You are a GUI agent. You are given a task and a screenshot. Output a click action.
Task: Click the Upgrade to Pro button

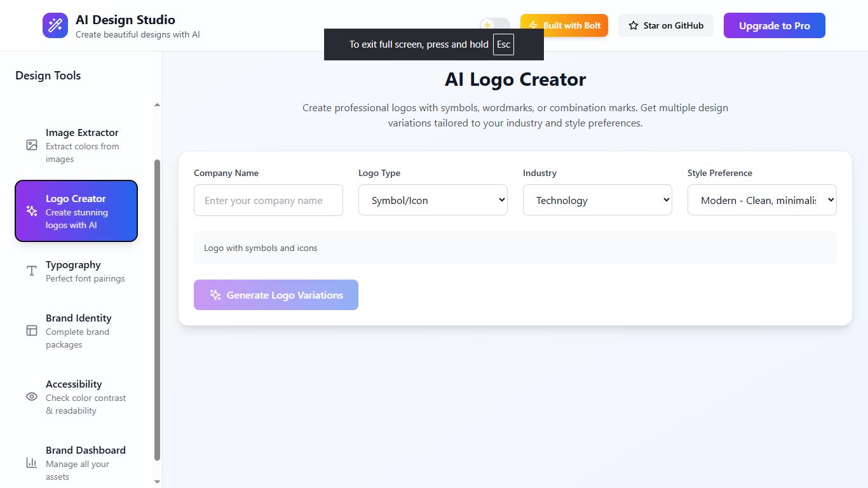(x=774, y=25)
